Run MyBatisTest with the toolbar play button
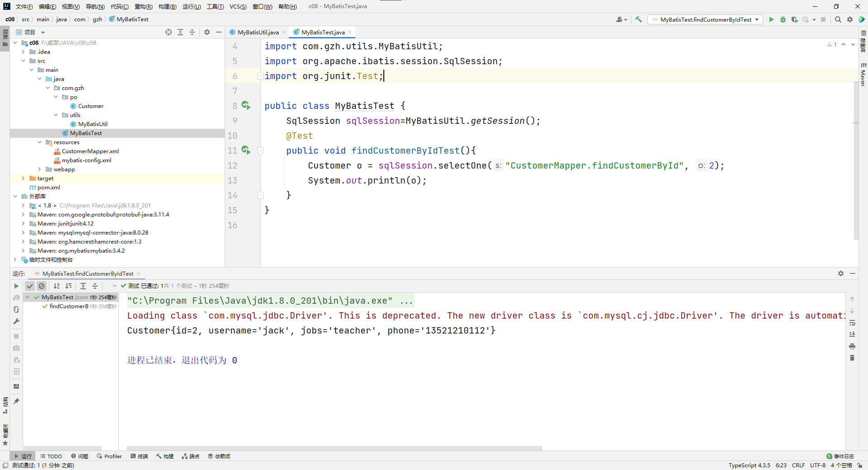Viewport: 868px width, 470px height. [771, 19]
